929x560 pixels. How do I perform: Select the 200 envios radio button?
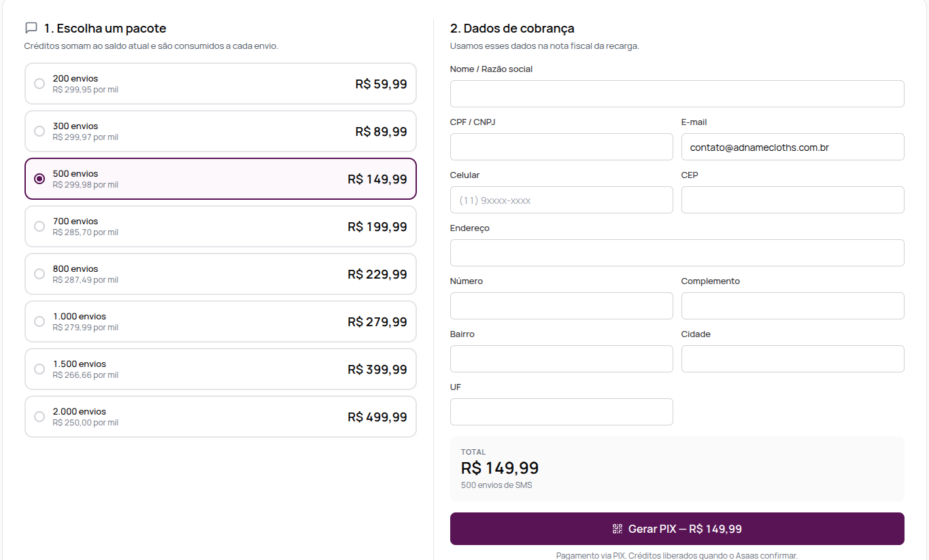click(x=39, y=84)
